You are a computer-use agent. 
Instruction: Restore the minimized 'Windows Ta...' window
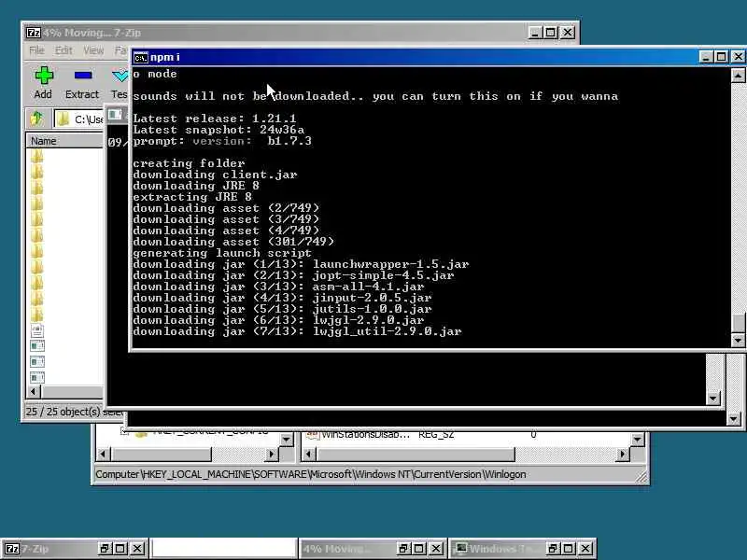point(553,549)
